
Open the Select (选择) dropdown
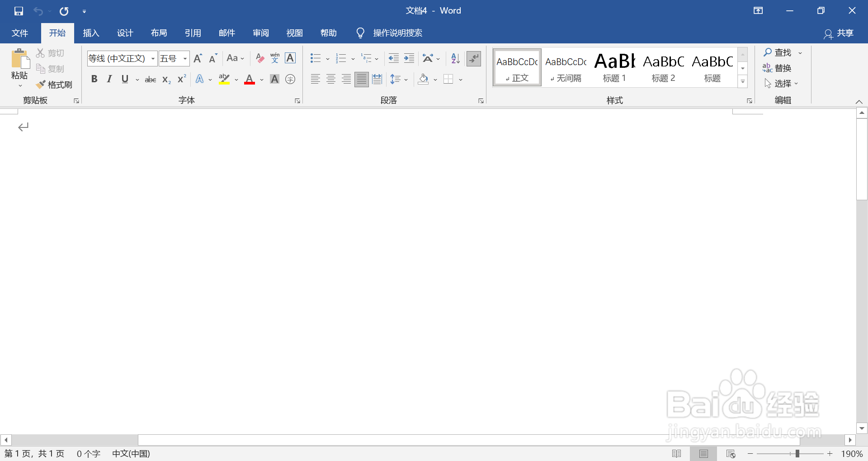pyautogui.click(x=781, y=83)
